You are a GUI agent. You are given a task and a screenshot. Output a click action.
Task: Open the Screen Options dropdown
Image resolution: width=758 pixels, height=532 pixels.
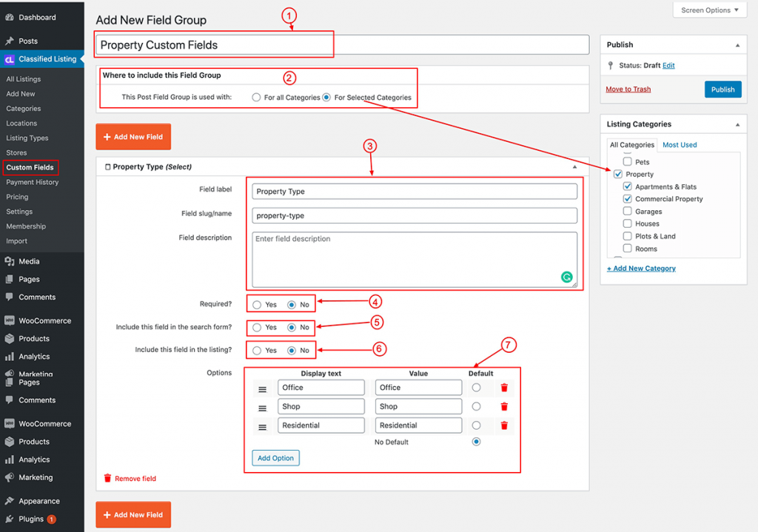pos(710,10)
